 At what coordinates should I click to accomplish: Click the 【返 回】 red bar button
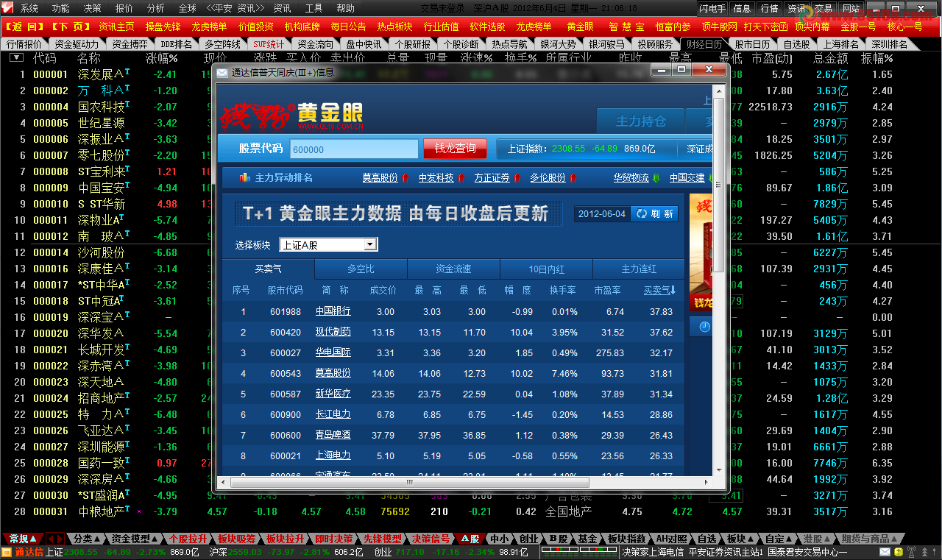[25, 26]
